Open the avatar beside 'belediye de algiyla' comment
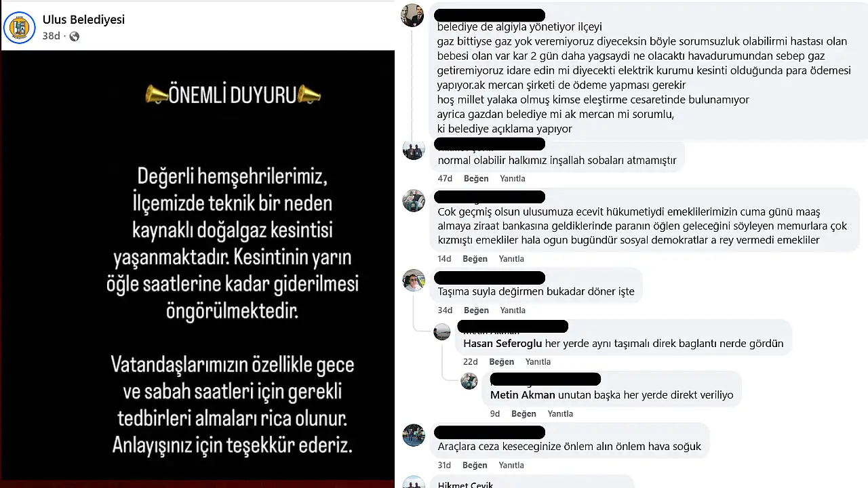Screen dimensions: 868x488 click(x=413, y=15)
